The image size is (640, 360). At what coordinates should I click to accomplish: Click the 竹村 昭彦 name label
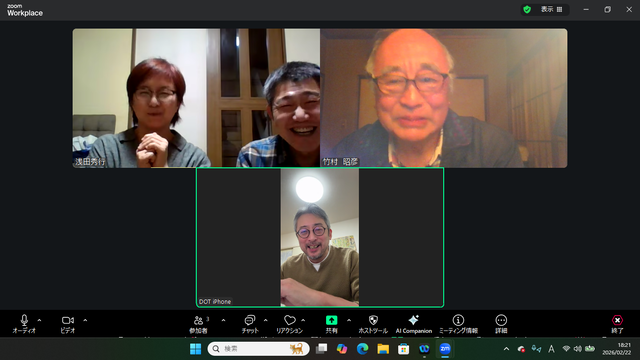coord(340,162)
